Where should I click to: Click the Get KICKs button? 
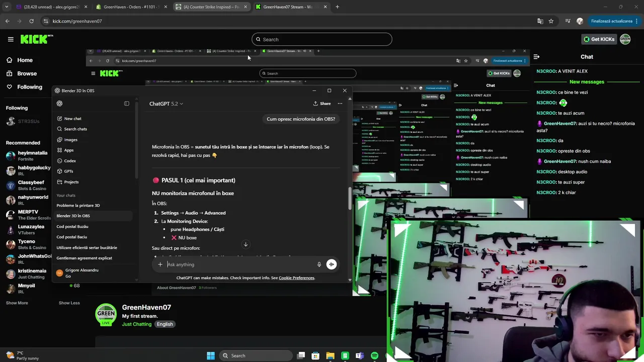[x=599, y=39]
